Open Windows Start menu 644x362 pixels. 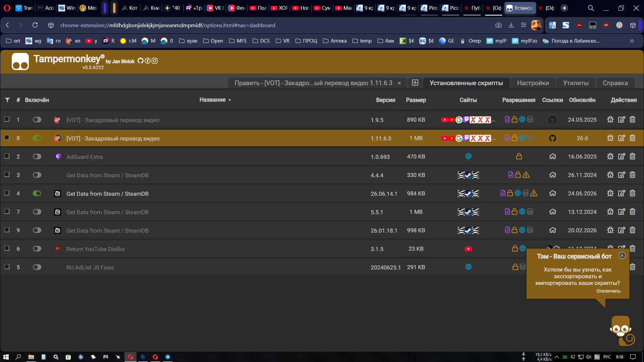coord(6,357)
